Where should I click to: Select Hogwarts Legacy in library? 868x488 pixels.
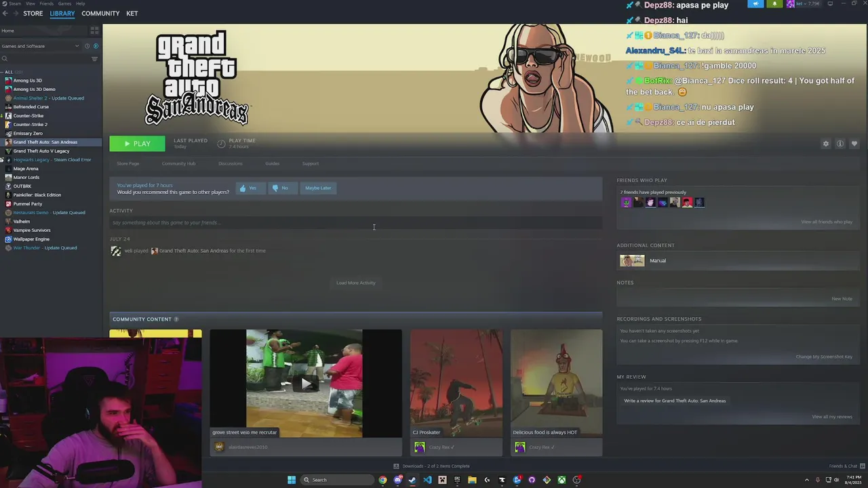(x=52, y=160)
